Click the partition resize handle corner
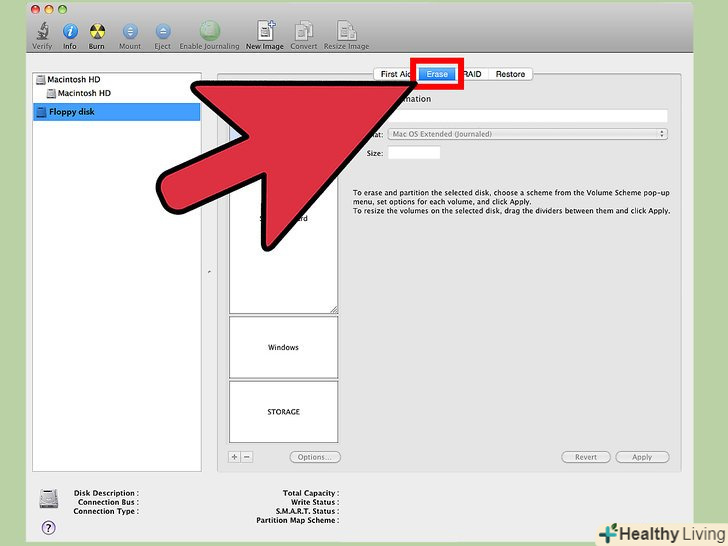 click(334, 310)
